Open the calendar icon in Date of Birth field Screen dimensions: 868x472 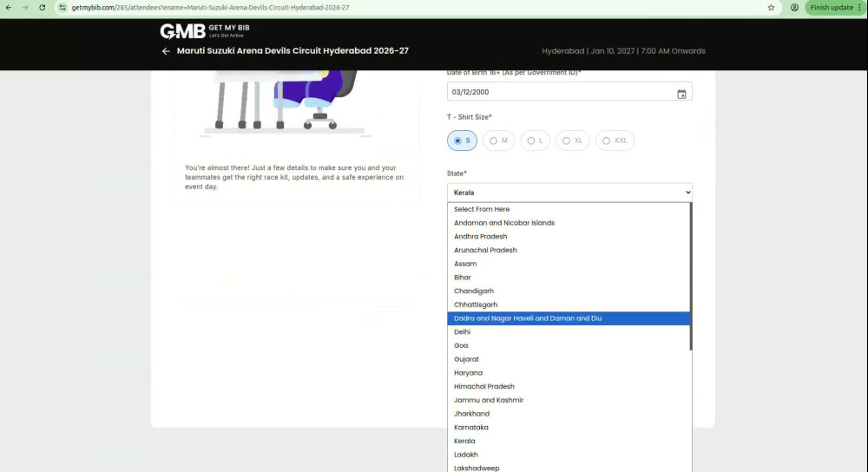click(x=681, y=94)
